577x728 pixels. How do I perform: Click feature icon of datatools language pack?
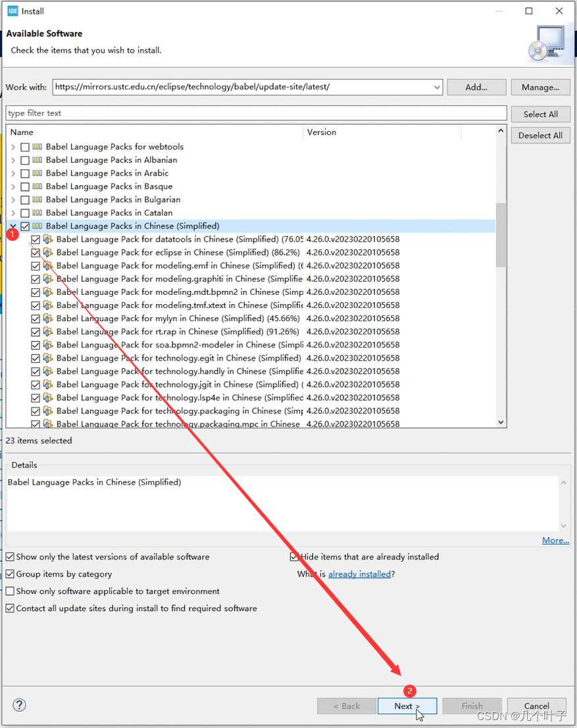click(x=48, y=239)
